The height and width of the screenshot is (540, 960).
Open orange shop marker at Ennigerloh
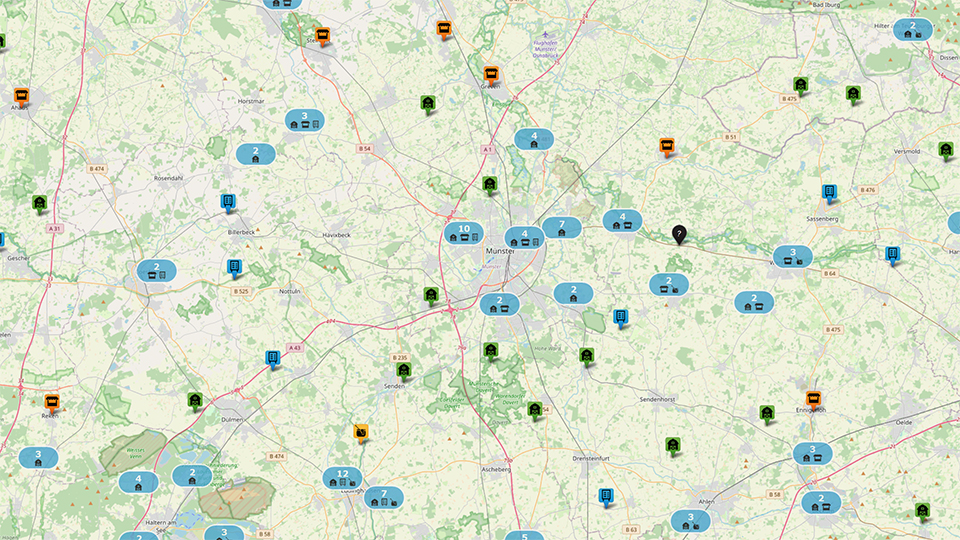pyautogui.click(x=813, y=401)
